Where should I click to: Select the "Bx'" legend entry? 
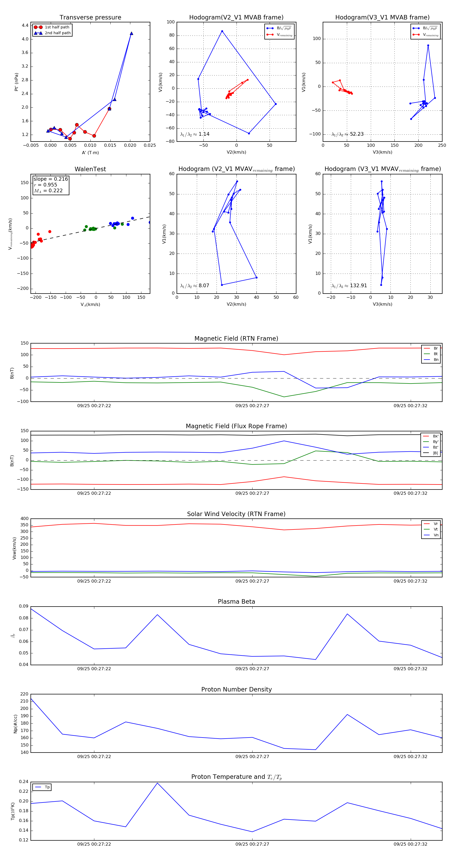431,436
